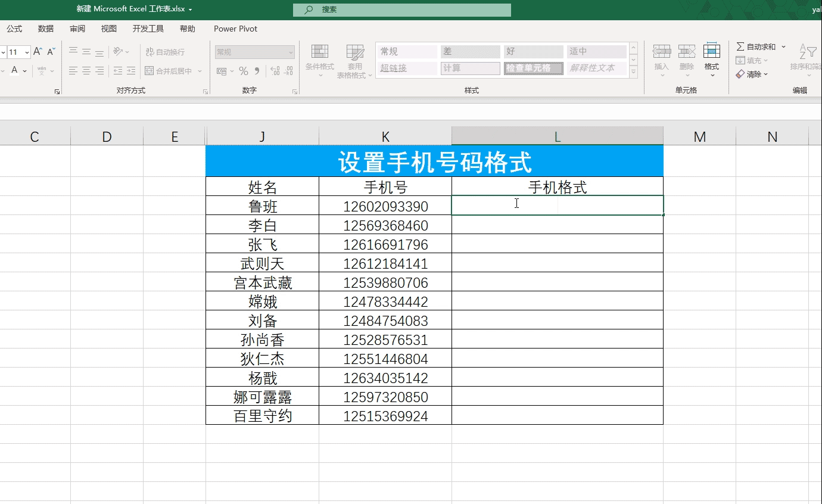
Task: Click the AutoSum (自动求和) sigma icon
Action: [740, 46]
